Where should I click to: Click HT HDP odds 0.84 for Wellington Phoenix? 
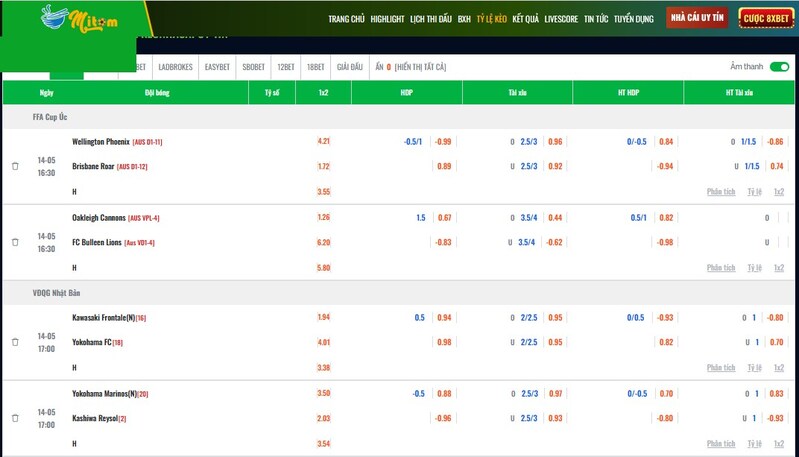(666, 142)
